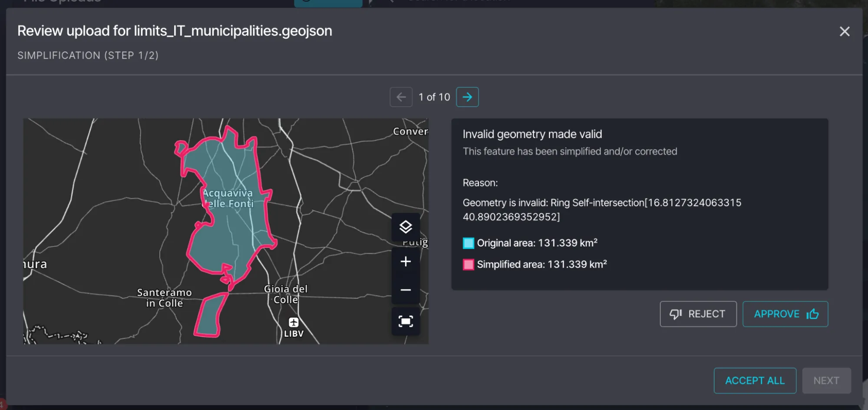This screenshot has width=868, height=410.
Task: Zoom in on the map
Action: pyautogui.click(x=406, y=261)
